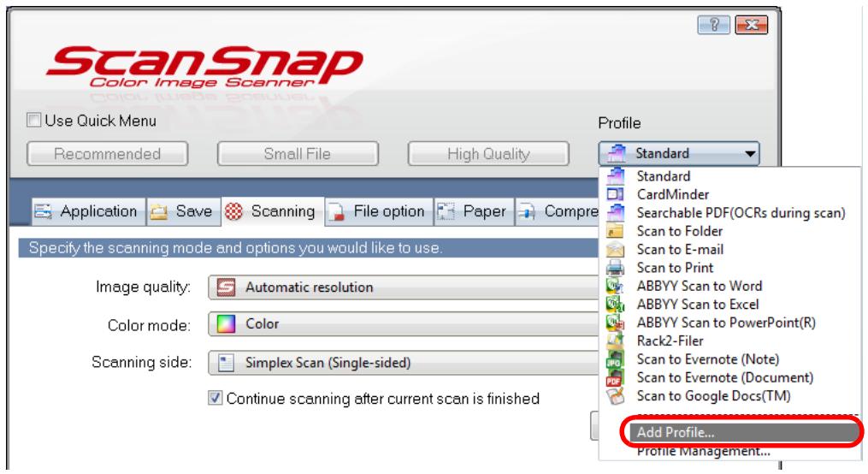Image resolution: width=868 pixels, height=474 pixels.
Task: Choose ABBYY Scan to Word profile
Action: point(700,286)
